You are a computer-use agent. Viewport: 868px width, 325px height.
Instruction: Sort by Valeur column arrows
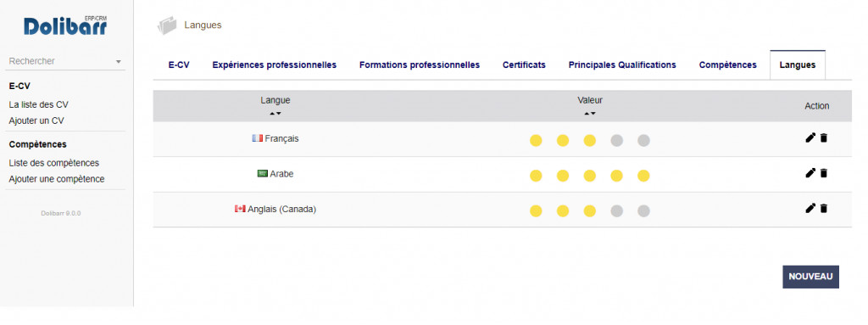coord(590,113)
